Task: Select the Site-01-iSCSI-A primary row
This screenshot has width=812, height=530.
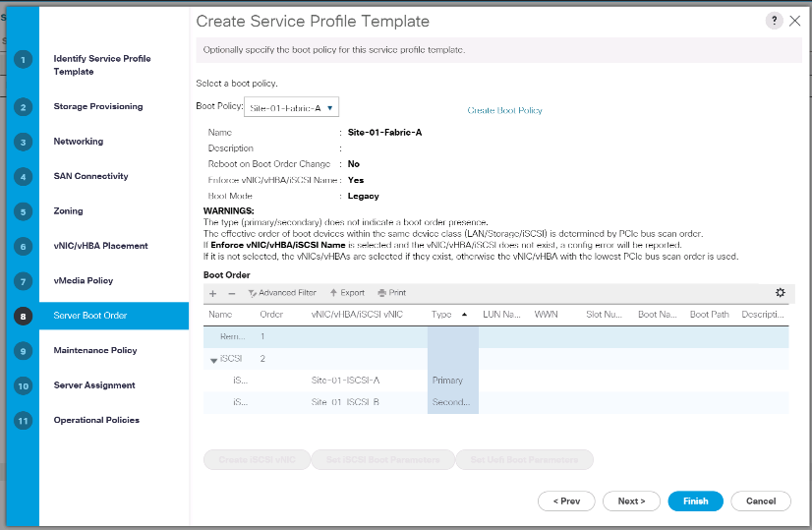Action: coord(345,381)
